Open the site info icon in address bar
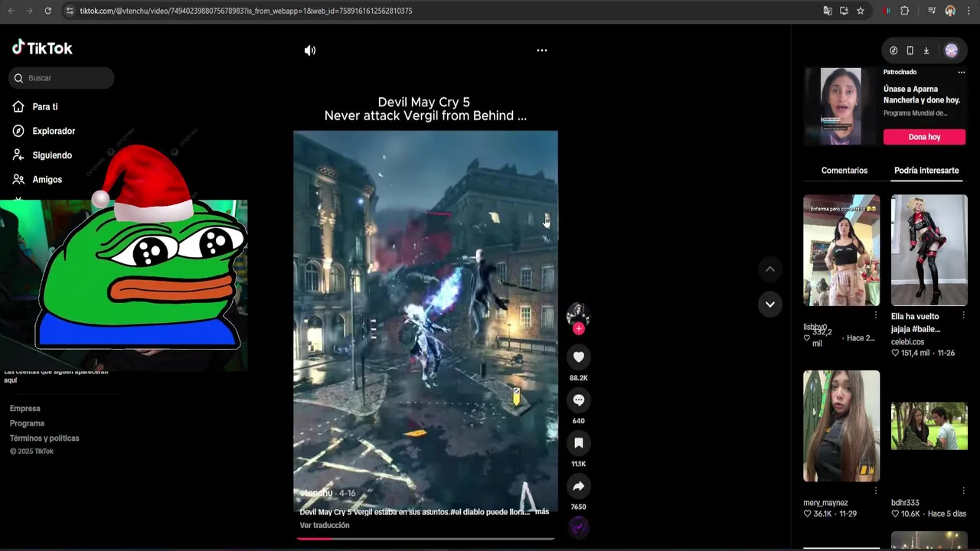 click(70, 11)
